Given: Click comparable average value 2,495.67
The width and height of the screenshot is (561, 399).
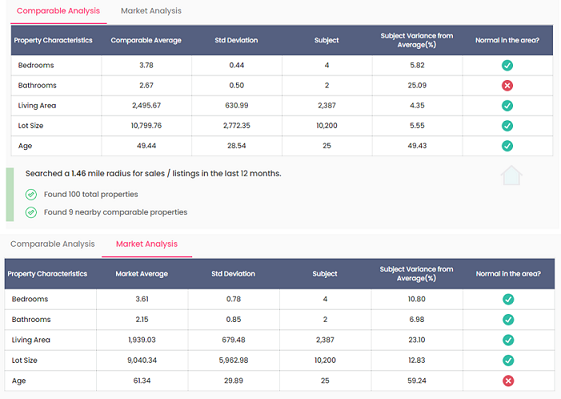Looking at the screenshot, I should (x=146, y=106).
